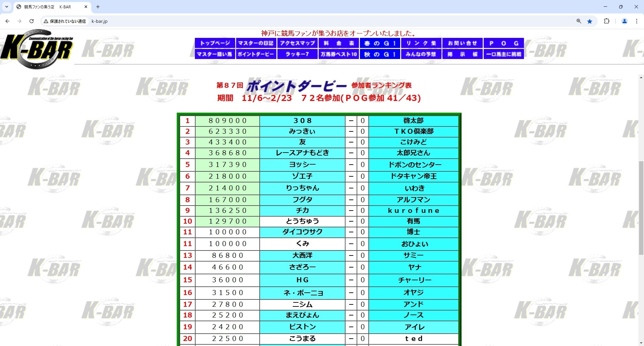The height and width of the screenshot is (346, 644).
Task: Open the tab search dropdown arrow
Action: click(6, 7)
